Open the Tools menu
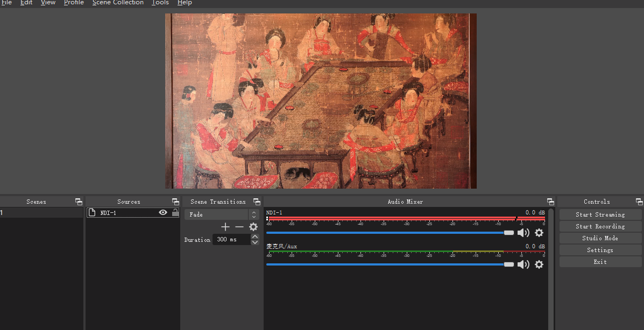Screen dimensions: 644x330 [x=160, y=3]
